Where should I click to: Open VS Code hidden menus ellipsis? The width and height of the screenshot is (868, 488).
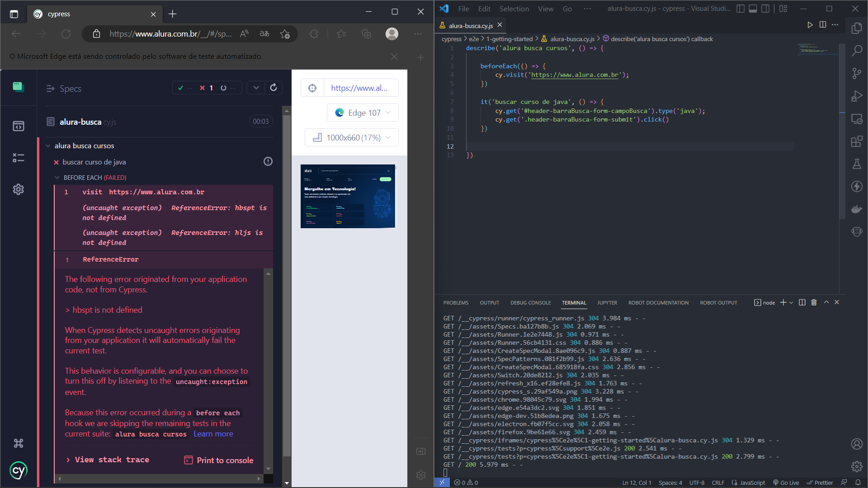[x=587, y=9]
